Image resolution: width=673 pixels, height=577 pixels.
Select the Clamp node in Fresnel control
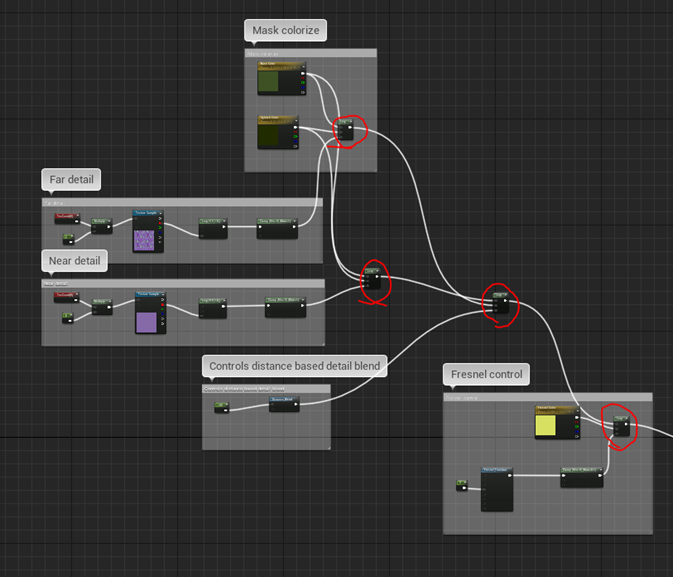click(x=582, y=477)
